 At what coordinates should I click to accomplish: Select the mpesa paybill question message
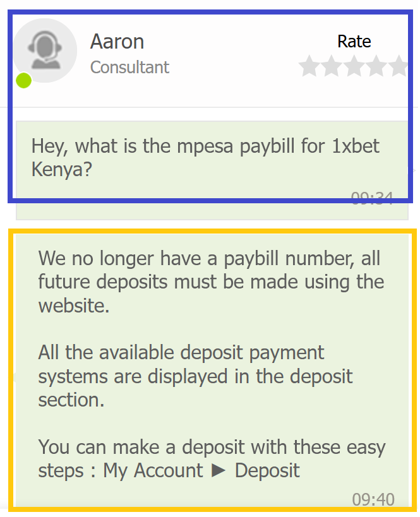[212, 170]
